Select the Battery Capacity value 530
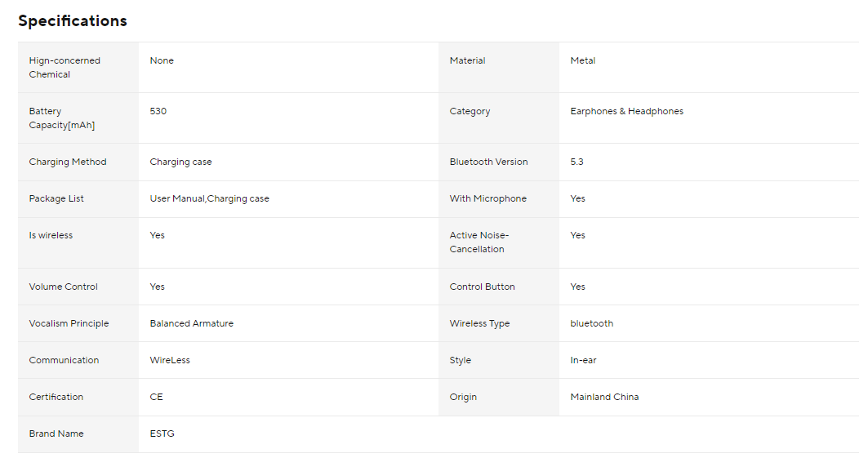 [x=158, y=111]
